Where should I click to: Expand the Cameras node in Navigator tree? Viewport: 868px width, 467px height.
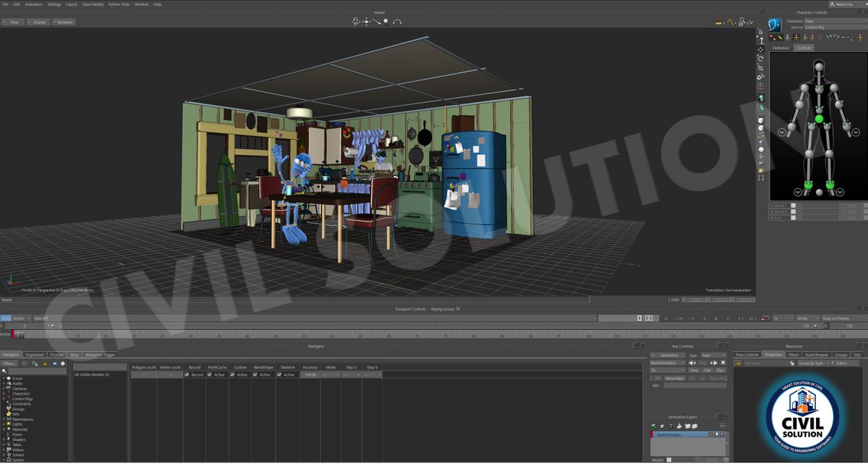coord(4,389)
